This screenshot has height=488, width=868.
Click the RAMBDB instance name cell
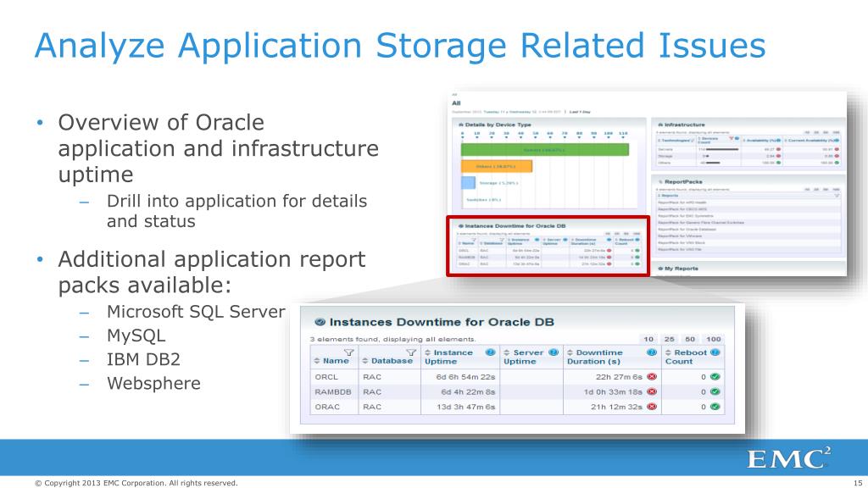(333, 391)
